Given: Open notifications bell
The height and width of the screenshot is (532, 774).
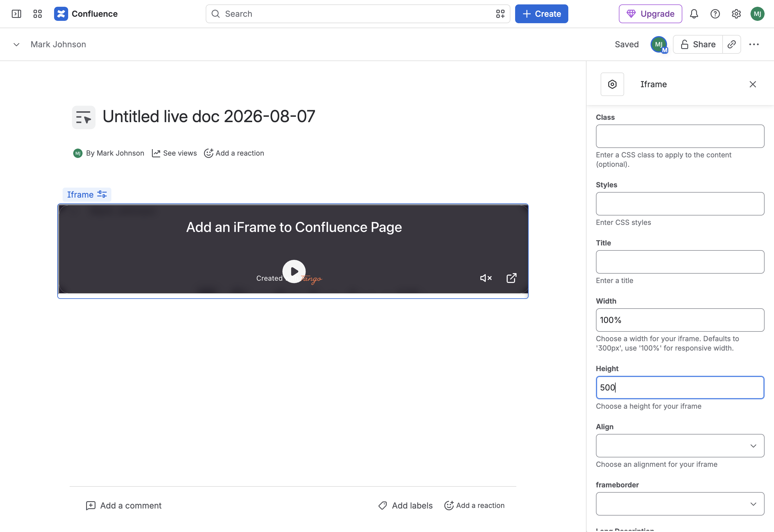Looking at the screenshot, I should (x=694, y=14).
